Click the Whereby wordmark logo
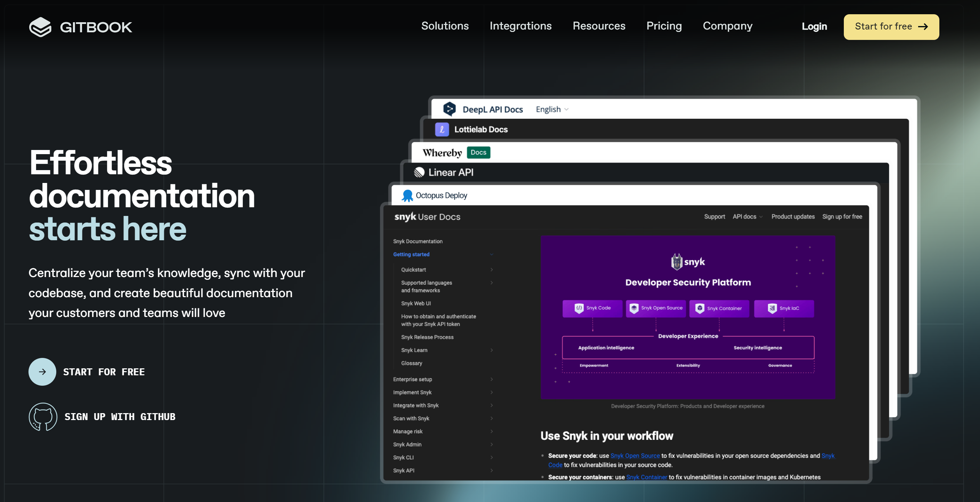 click(x=442, y=153)
